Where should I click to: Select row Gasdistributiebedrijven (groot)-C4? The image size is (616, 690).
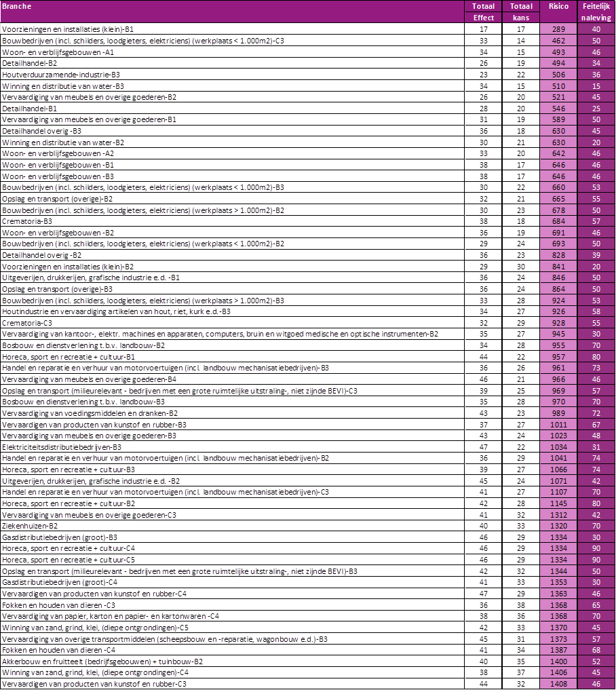pyautogui.click(x=307, y=582)
